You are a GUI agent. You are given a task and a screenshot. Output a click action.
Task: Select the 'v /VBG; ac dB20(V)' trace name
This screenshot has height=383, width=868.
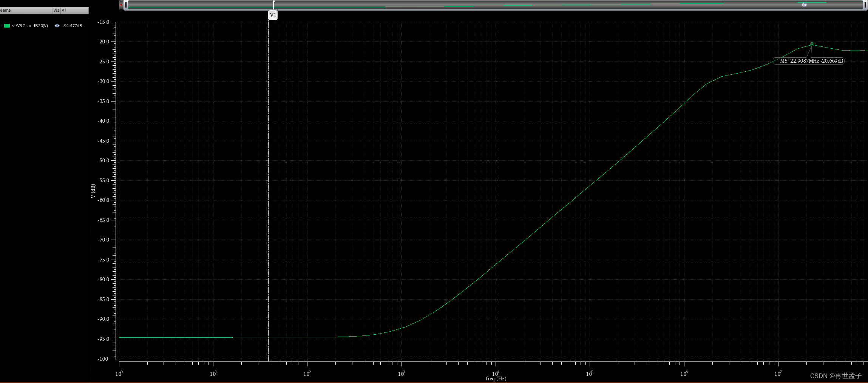[30, 26]
